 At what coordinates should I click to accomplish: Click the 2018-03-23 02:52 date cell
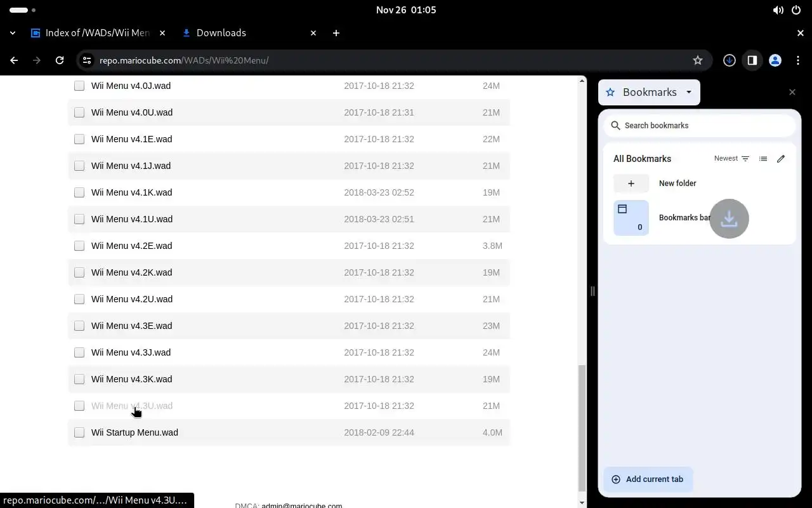click(x=379, y=192)
